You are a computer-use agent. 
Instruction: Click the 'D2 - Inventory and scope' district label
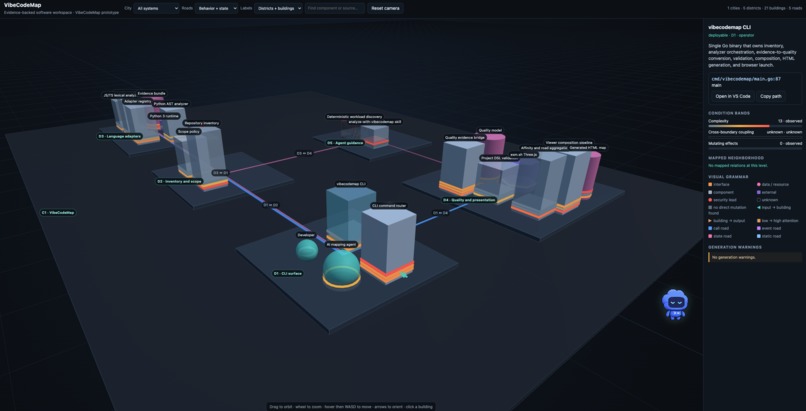coord(179,181)
